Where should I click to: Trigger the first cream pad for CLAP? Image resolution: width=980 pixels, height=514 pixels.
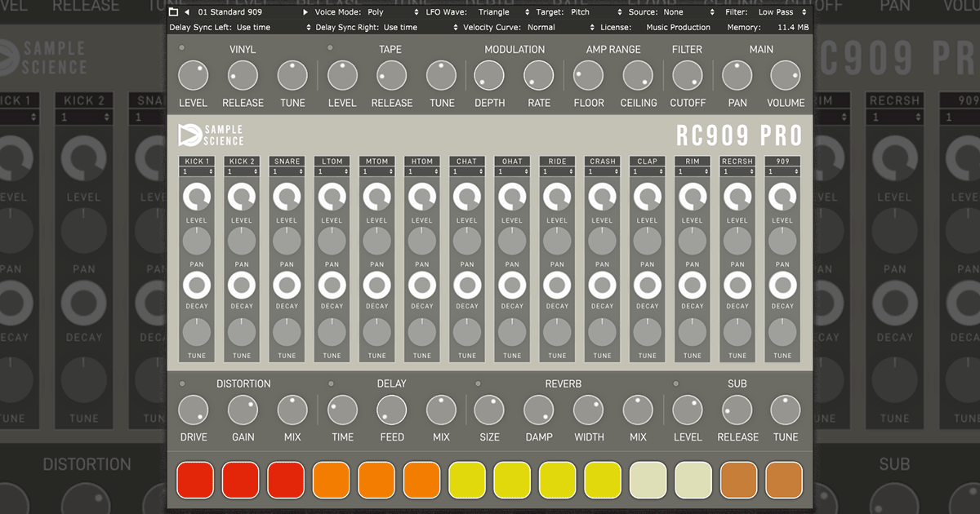(x=648, y=480)
